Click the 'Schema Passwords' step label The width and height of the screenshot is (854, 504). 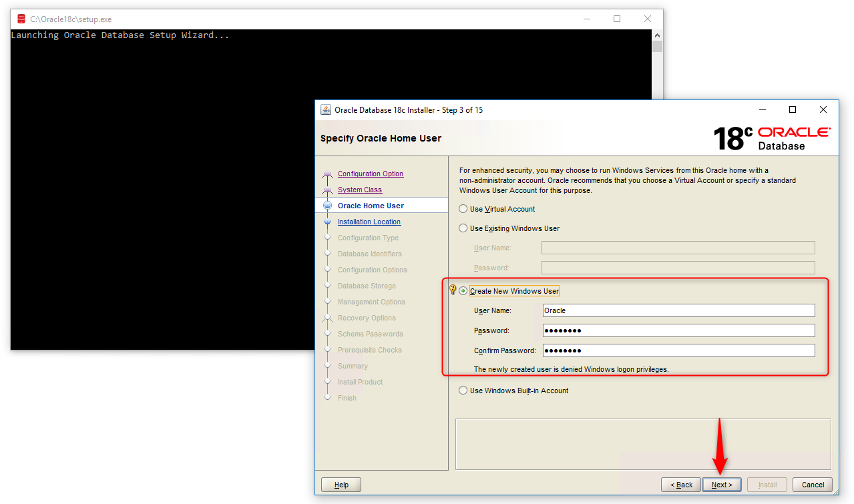(371, 334)
